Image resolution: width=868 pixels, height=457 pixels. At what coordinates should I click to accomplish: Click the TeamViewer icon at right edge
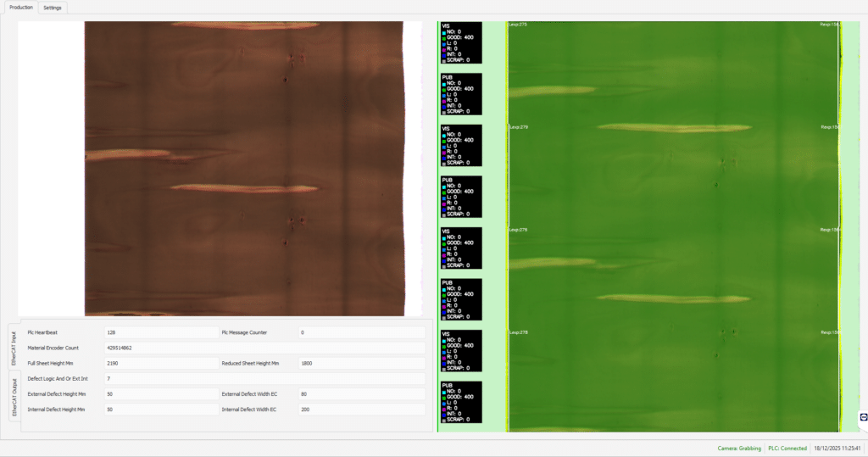point(863,417)
